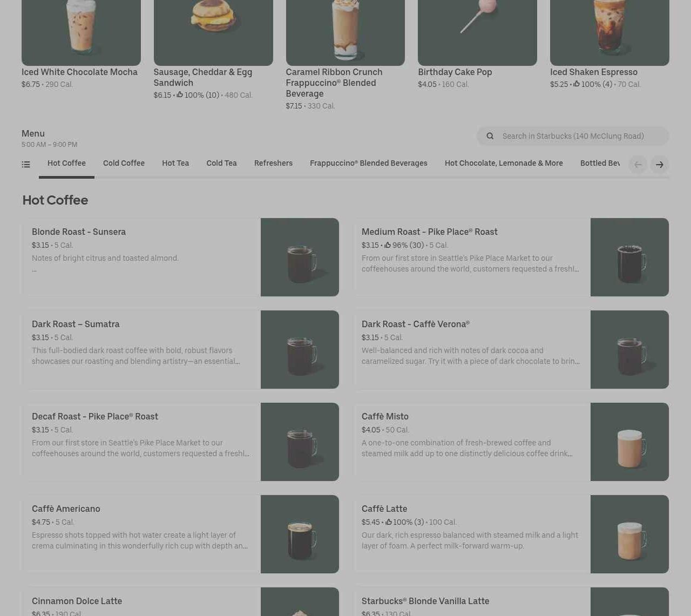Open the Iced White Chocolate Mocha image
The width and height of the screenshot is (691, 616).
[81, 32]
